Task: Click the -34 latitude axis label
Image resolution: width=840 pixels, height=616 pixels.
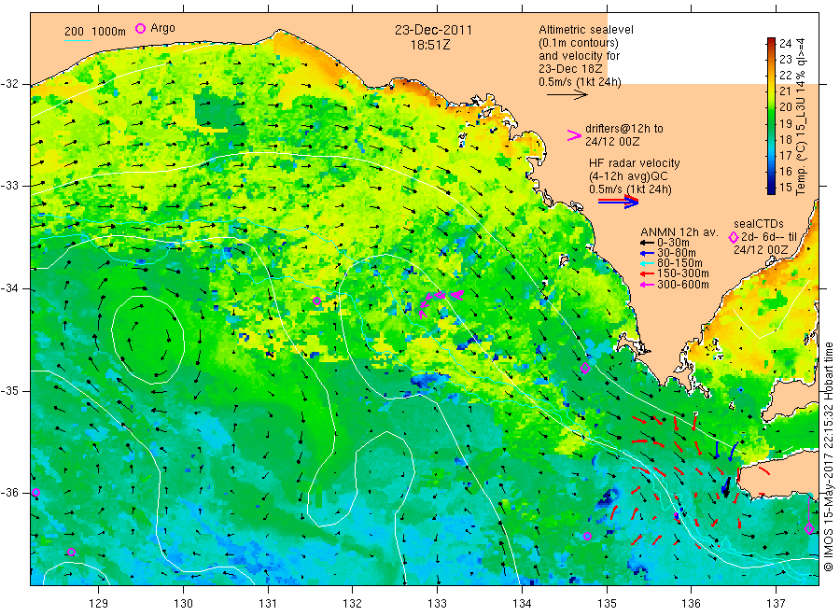Action: click(x=10, y=288)
